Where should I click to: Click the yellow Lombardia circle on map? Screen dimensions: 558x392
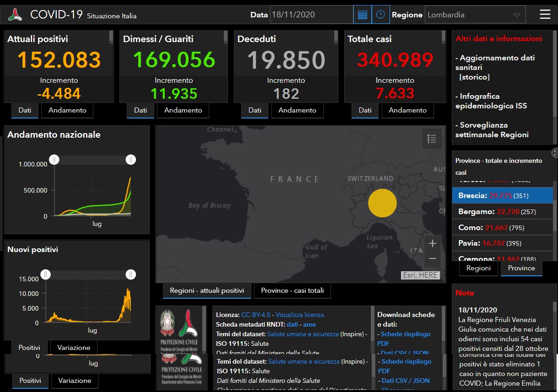382,203
